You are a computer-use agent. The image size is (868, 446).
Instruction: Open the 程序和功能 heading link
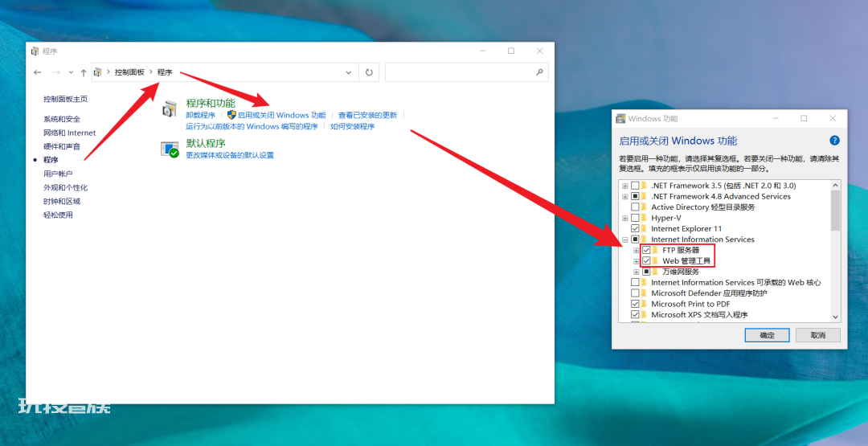point(211,104)
